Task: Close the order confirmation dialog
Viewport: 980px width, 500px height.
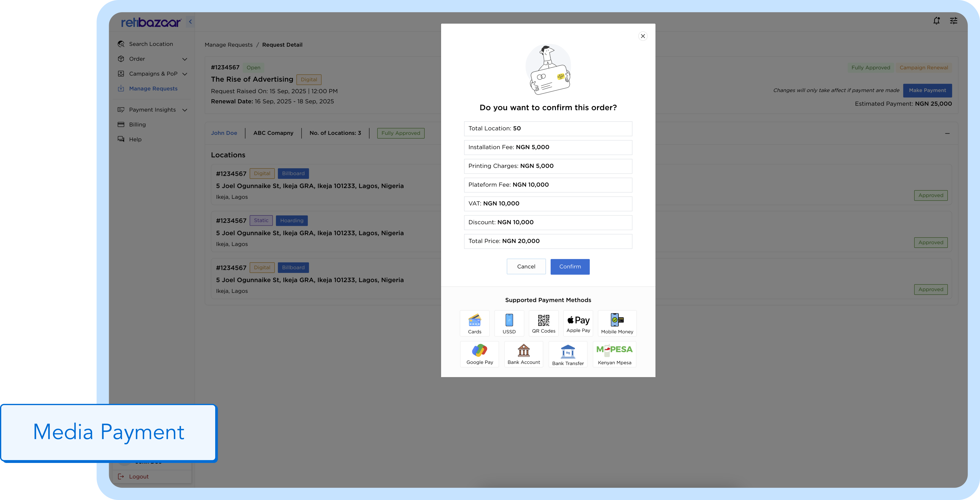Action: pos(643,36)
